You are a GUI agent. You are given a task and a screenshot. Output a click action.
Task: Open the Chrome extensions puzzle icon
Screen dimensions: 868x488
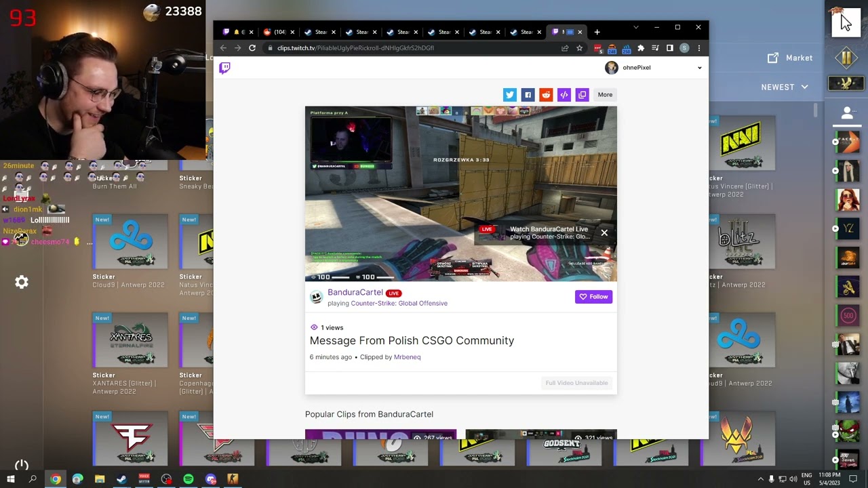(x=641, y=48)
